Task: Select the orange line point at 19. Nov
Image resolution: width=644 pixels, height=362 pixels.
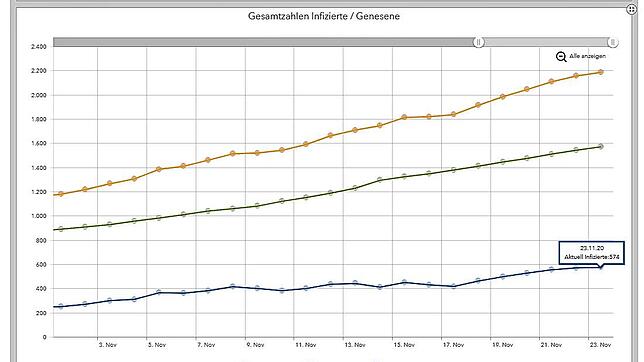Action: (502, 97)
